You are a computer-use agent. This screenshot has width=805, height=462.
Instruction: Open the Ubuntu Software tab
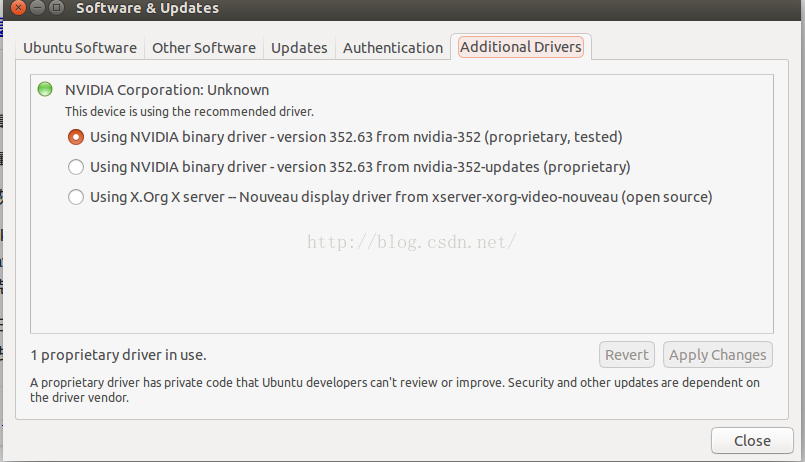pyautogui.click(x=80, y=48)
